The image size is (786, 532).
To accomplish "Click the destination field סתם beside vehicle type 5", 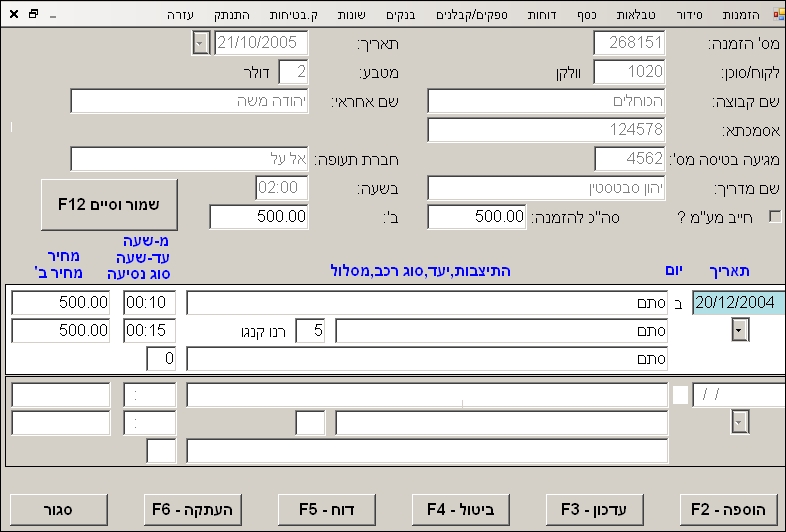I will pos(501,330).
